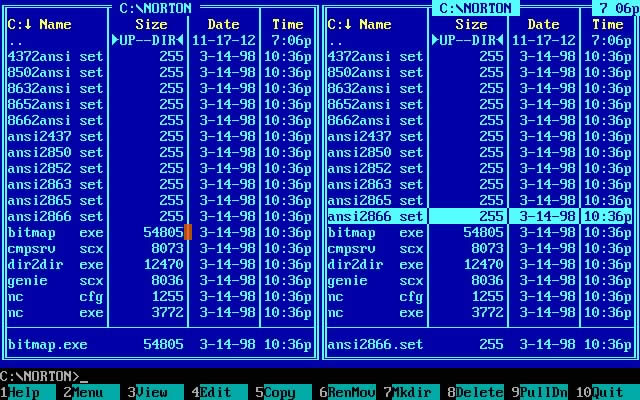Click right panel C: drive sort arrow
Image resolution: width=640 pixels, height=400 pixels.
(x=348, y=24)
